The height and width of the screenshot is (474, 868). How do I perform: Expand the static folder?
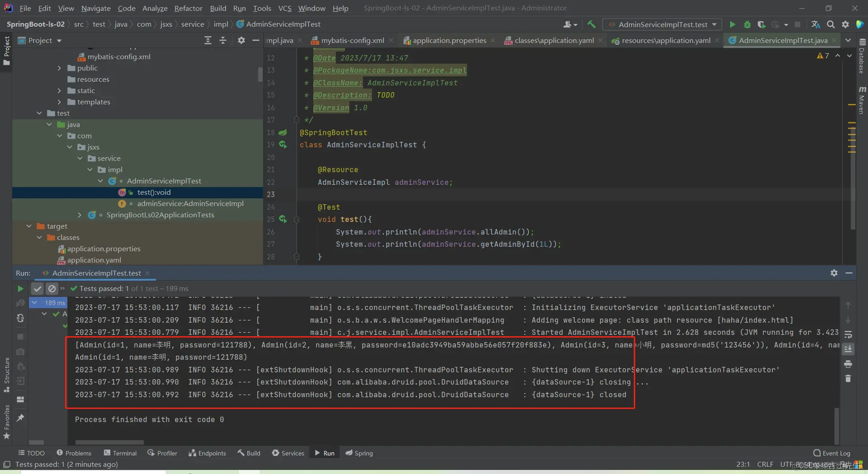tap(59, 90)
